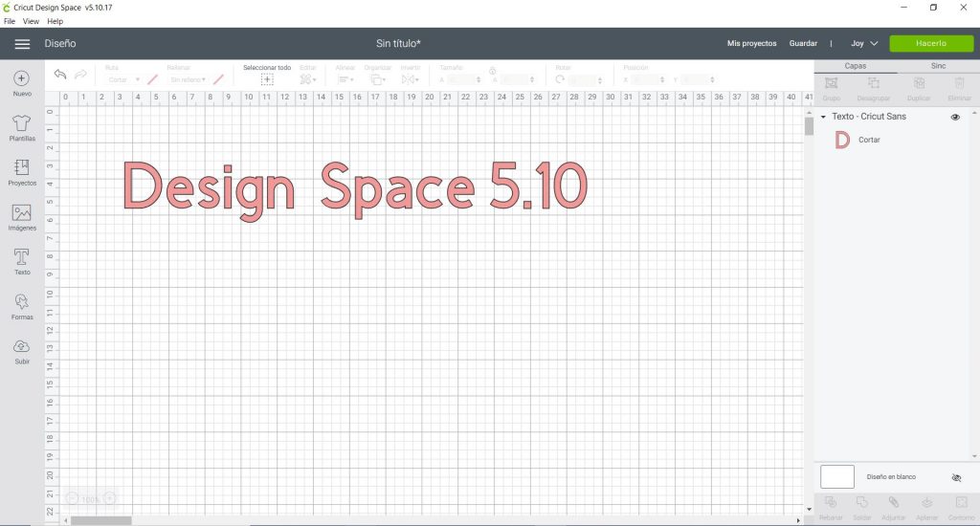Click the Eliminar trash icon
Viewport: 980px width, 526px height.
[x=959, y=83]
